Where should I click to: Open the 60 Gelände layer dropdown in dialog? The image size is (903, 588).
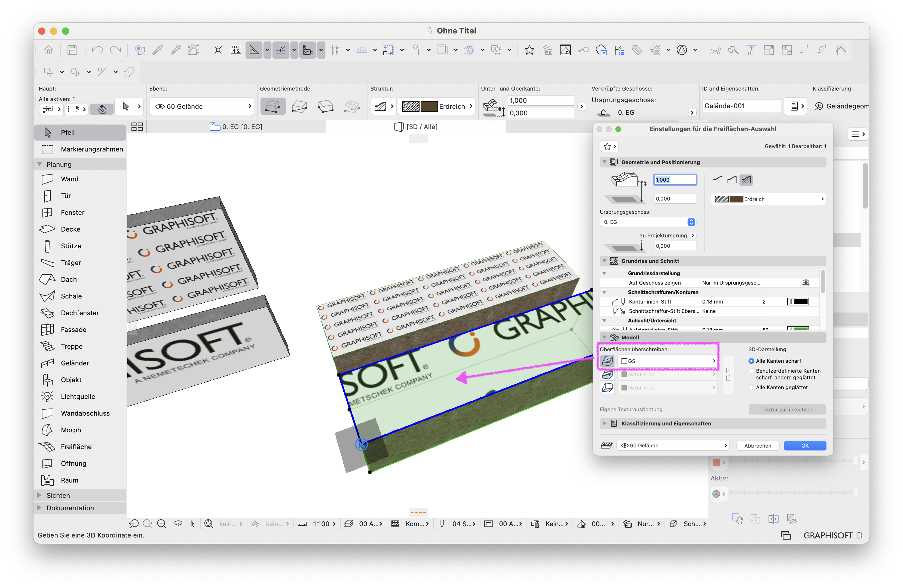tap(672, 445)
